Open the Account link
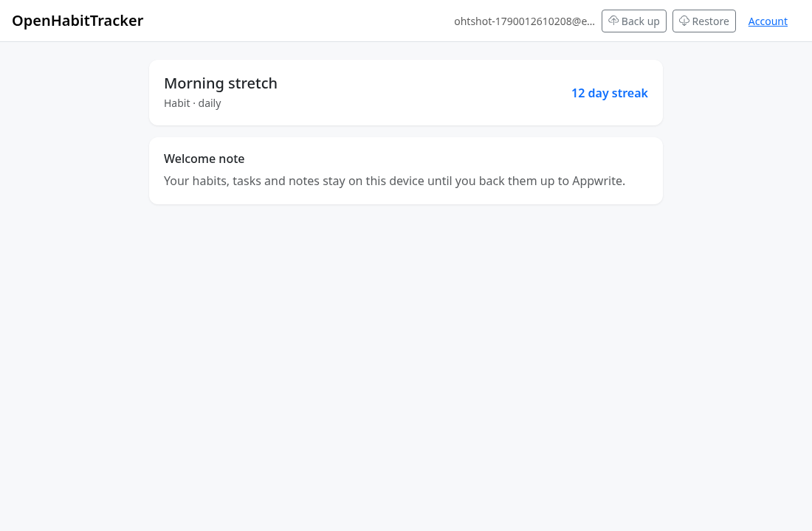 point(768,21)
